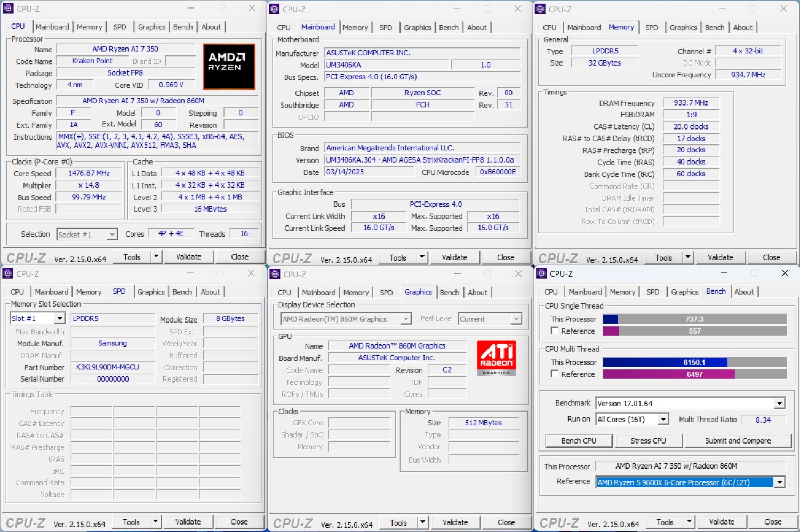Click the CPU-Z title icon of the processor info window

tap(8, 9)
